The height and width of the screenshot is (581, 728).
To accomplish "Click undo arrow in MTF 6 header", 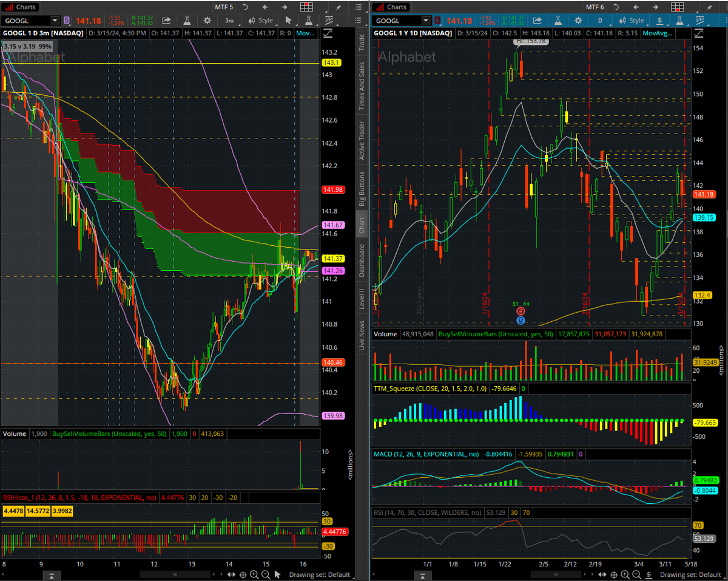I will coord(615,7).
